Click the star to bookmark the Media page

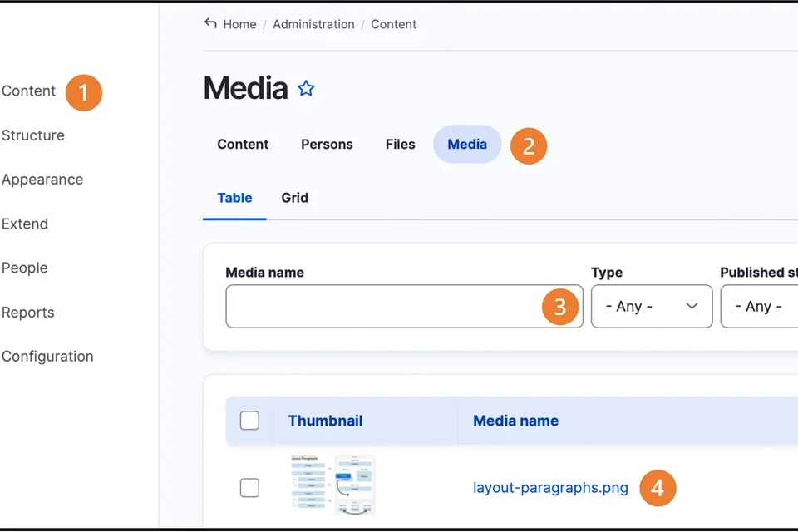(306, 88)
